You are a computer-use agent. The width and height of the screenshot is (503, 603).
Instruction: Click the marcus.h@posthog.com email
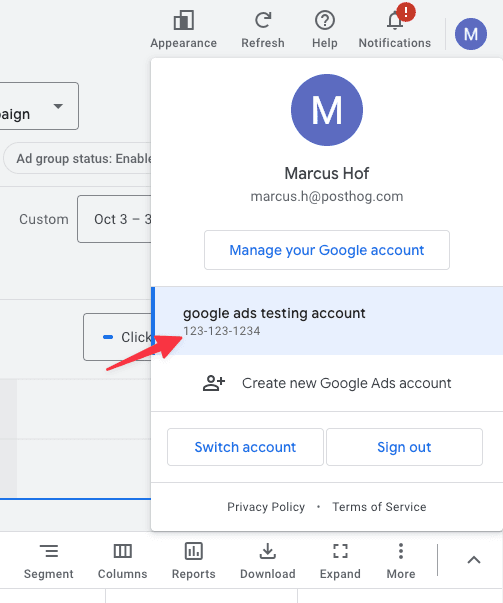click(x=327, y=197)
